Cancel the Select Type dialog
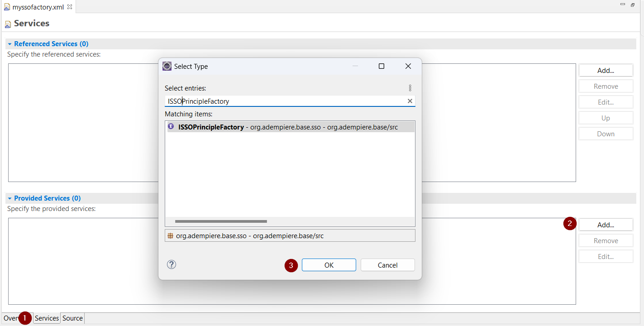 tap(387, 265)
